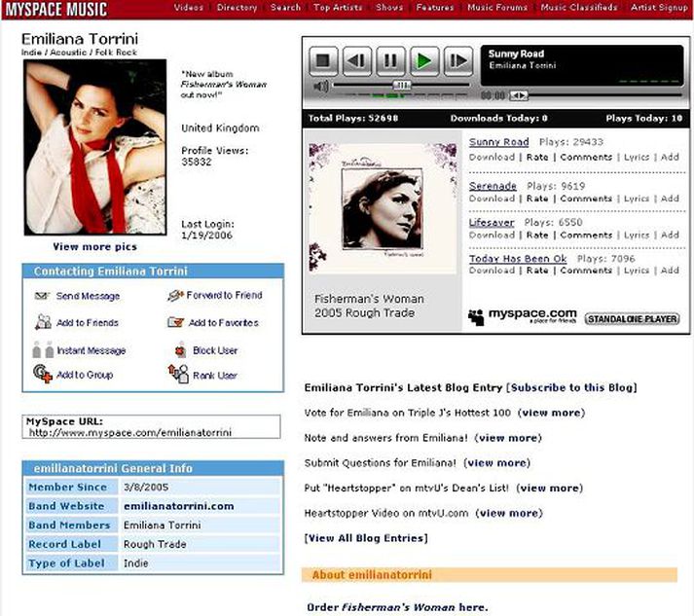This screenshot has height=616, width=694.
Task: Click the Rough Trade record label value
Action: click(155, 544)
